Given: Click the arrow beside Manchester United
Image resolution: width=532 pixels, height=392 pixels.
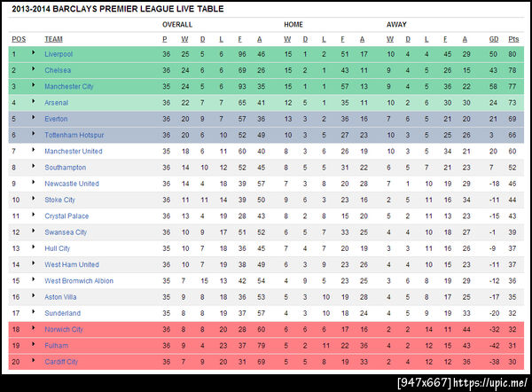Looking at the screenshot, I should pos(33,151).
